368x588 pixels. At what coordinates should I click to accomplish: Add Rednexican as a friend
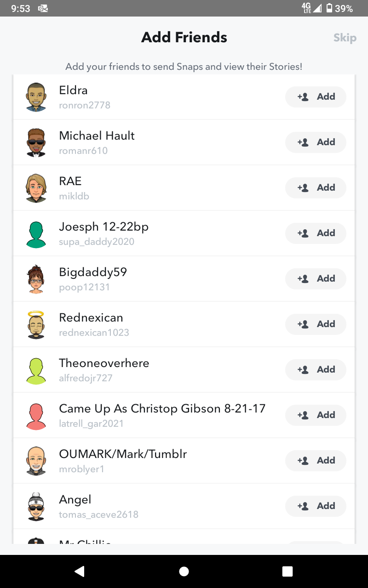316,324
